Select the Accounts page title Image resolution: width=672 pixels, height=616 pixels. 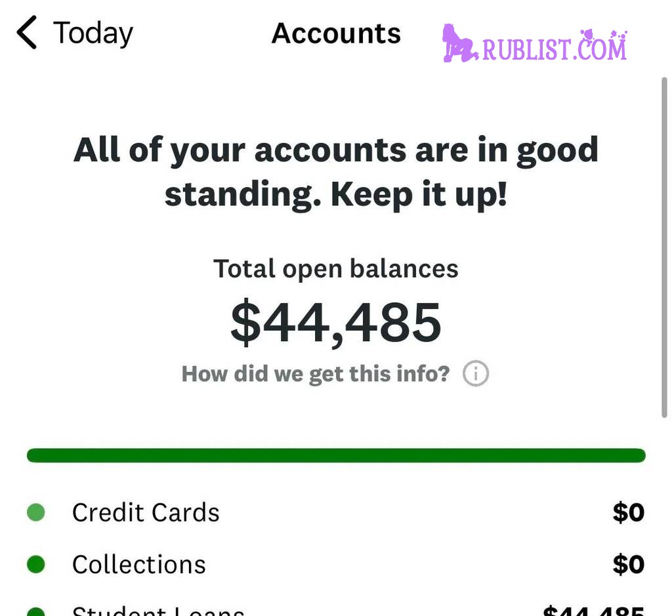click(336, 33)
